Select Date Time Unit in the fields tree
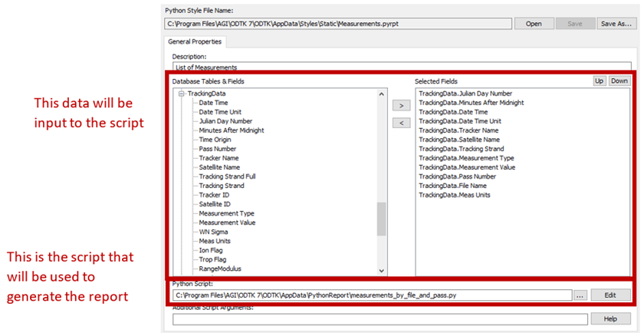Viewport: 644px width, 333px height. pos(220,112)
